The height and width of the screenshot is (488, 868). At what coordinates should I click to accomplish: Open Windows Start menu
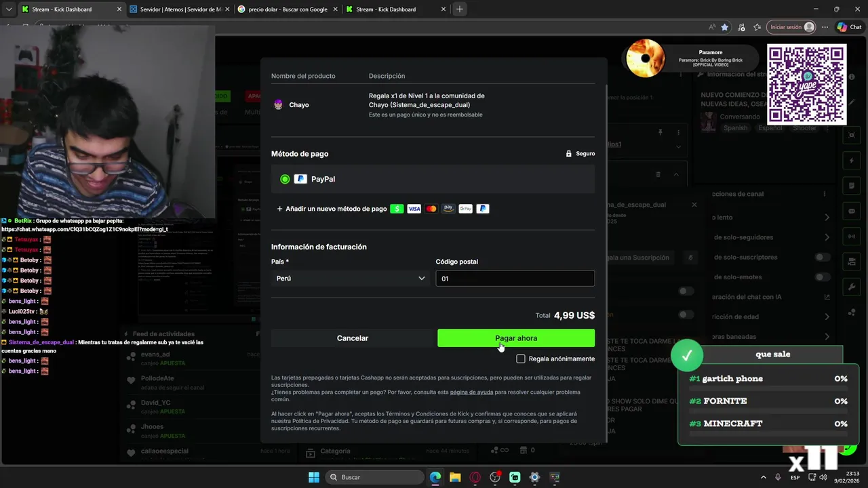click(314, 477)
